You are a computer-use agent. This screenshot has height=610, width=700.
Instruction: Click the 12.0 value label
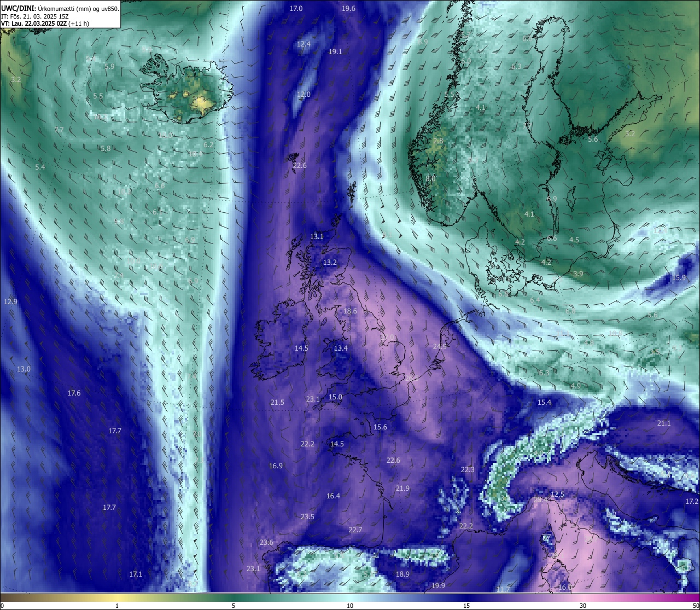coord(304,95)
